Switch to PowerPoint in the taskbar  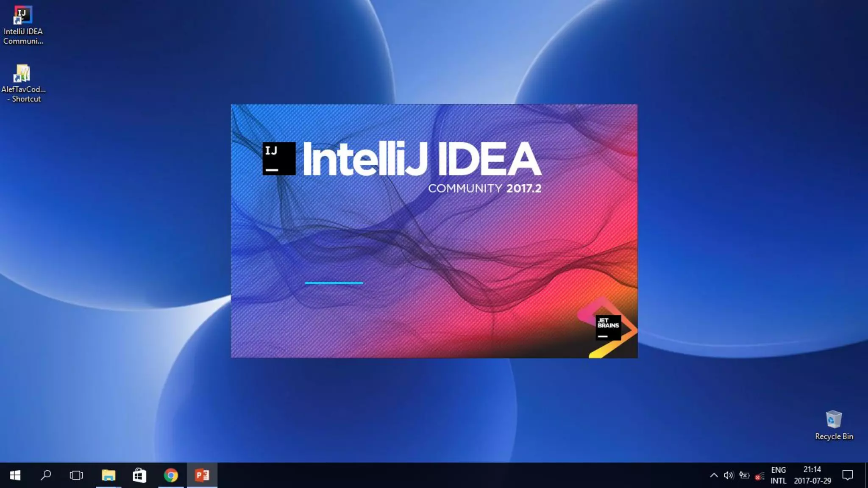[x=202, y=475]
